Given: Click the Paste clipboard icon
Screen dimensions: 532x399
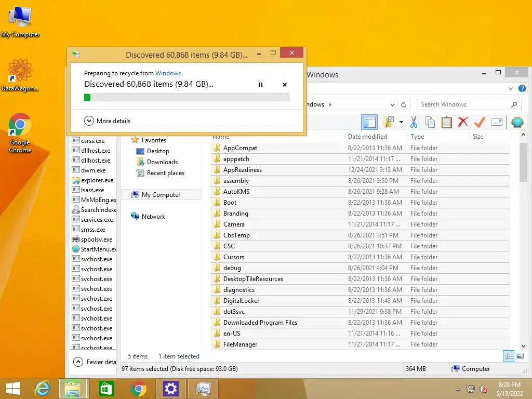Looking at the screenshot, I should (x=446, y=122).
